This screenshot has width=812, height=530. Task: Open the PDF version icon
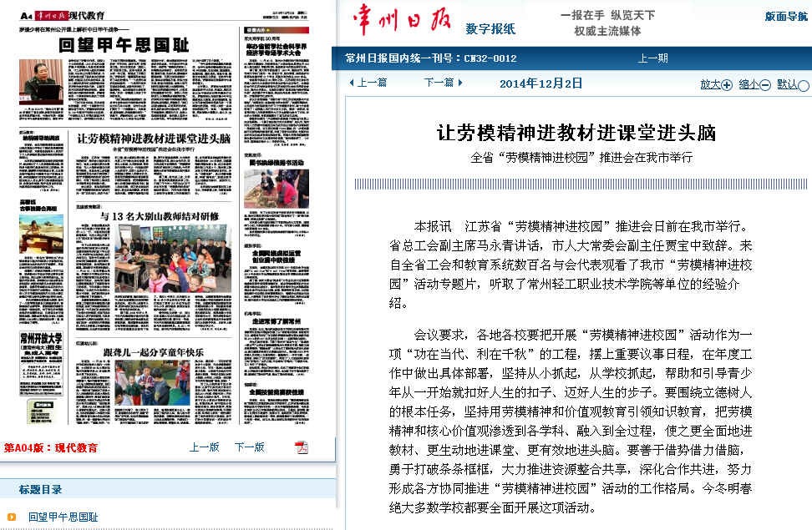pyautogui.click(x=302, y=447)
